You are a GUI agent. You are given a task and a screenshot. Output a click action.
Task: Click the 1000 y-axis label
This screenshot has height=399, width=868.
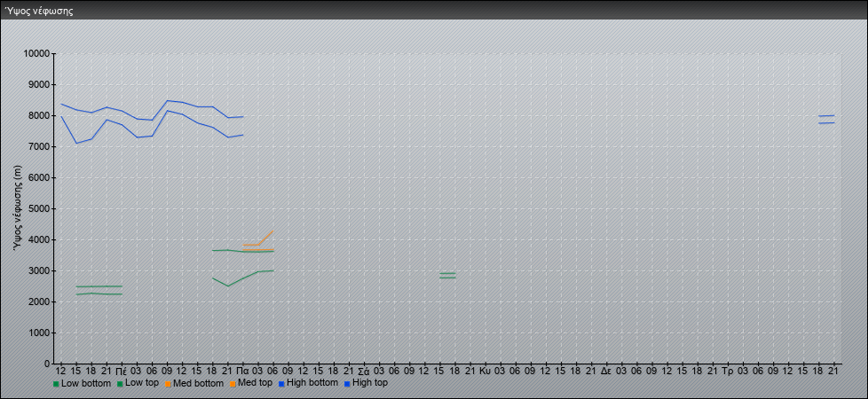coord(39,332)
